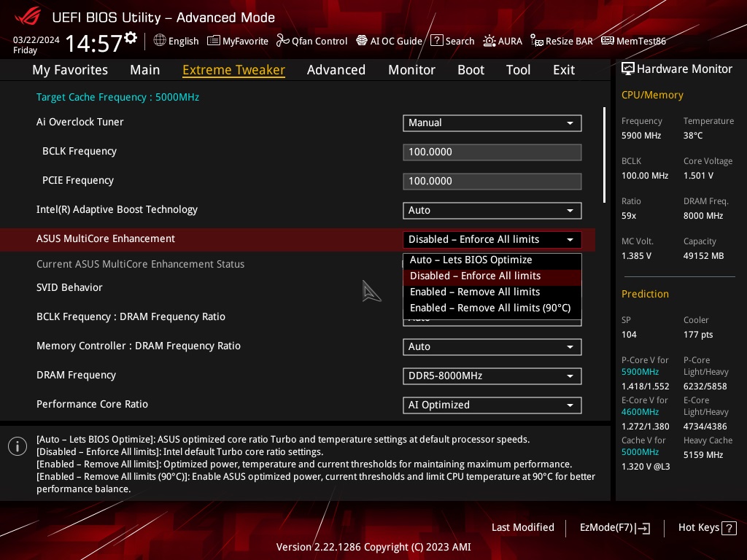Click 5900MHz P-Core prediction link
The height and width of the screenshot is (560, 747).
coord(640,372)
